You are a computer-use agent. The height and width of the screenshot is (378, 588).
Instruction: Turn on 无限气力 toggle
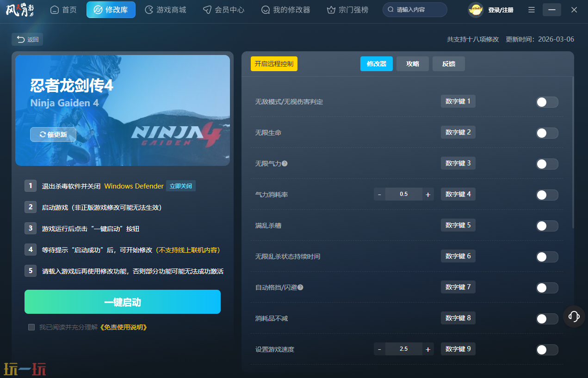point(547,164)
